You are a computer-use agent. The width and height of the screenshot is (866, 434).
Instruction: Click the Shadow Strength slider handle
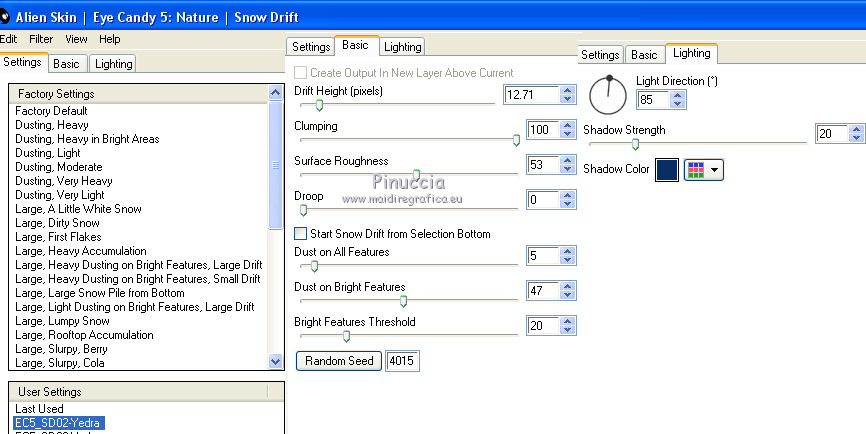coord(636,144)
